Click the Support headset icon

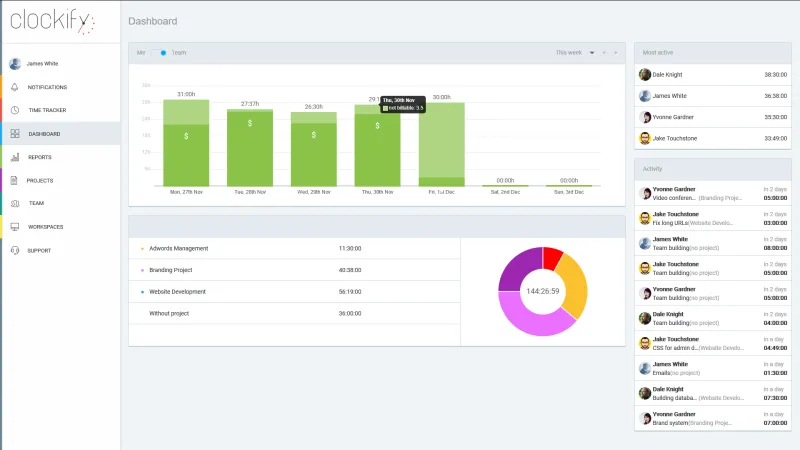[15, 251]
